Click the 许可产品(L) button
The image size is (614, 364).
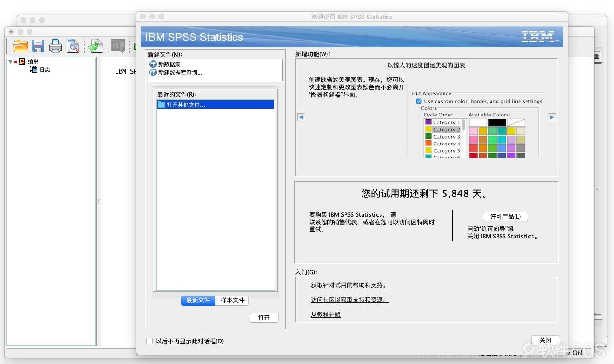[x=505, y=216]
